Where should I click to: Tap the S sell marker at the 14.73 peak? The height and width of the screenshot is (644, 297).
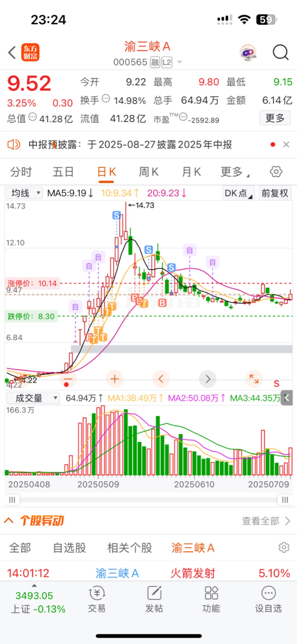click(x=117, y=215)
